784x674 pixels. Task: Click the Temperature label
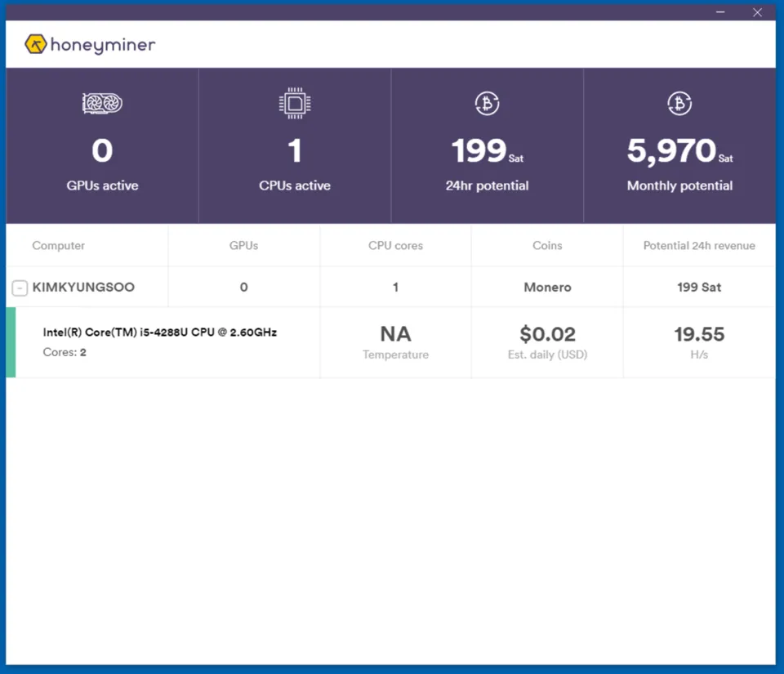tap(395, 355)
